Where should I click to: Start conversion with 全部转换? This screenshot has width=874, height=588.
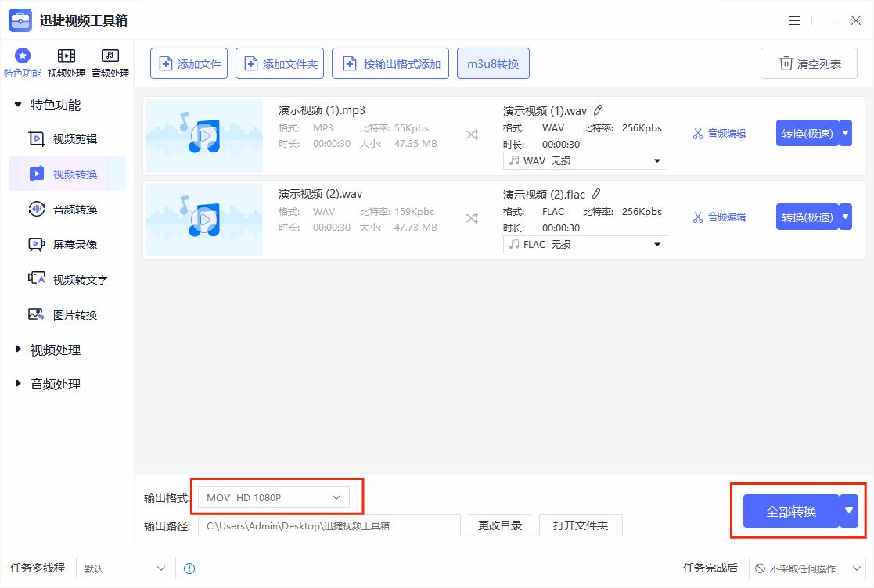(791, 511)
